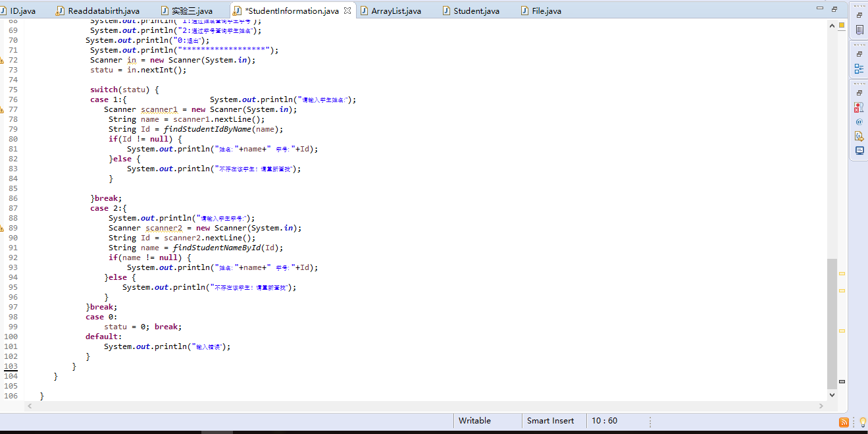The image size is (868, 434).
Task: Click the RSS feed status bar icon
Action: 844,422
